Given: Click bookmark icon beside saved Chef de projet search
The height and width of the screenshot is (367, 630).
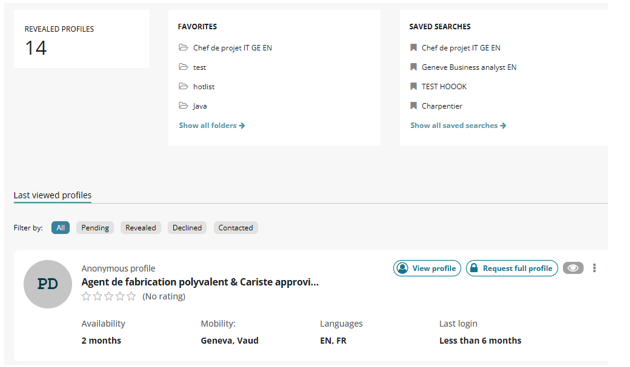Looking at the screenshot, I should (x=413, y=47).
